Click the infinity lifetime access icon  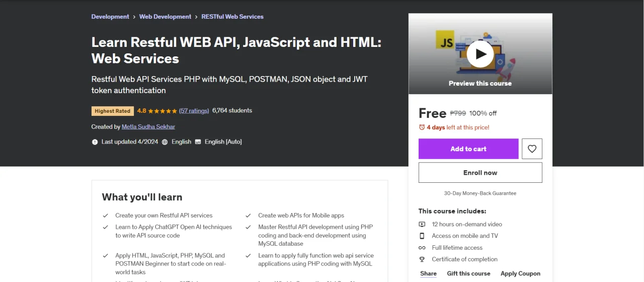[x=422, y=248]
